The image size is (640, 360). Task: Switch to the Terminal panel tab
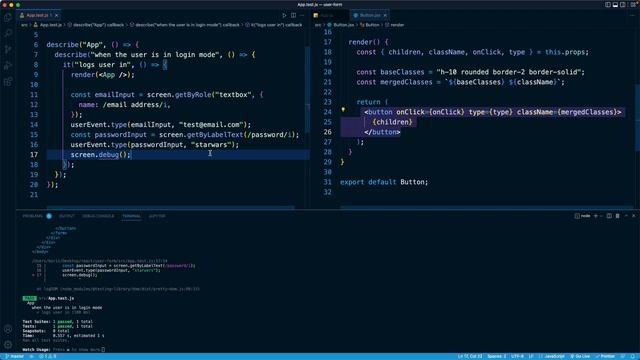pyautogui.click(x=131, y=216)
